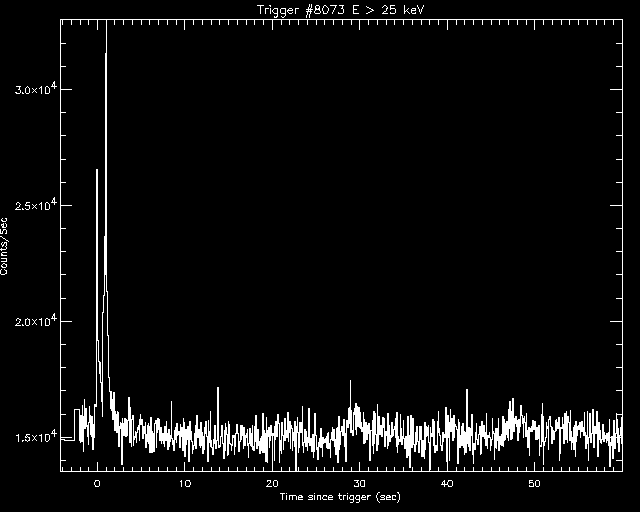Click the first burst peak at trigger time

(97, 171)
